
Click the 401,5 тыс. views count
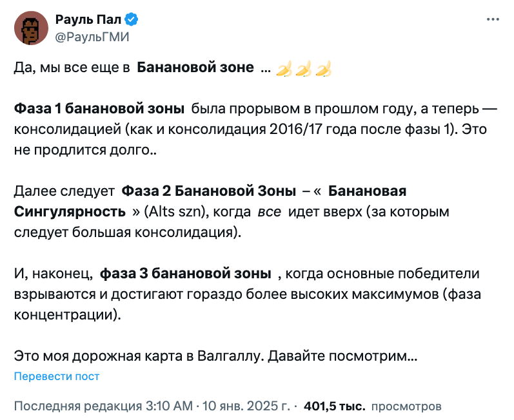click(334, 406)
